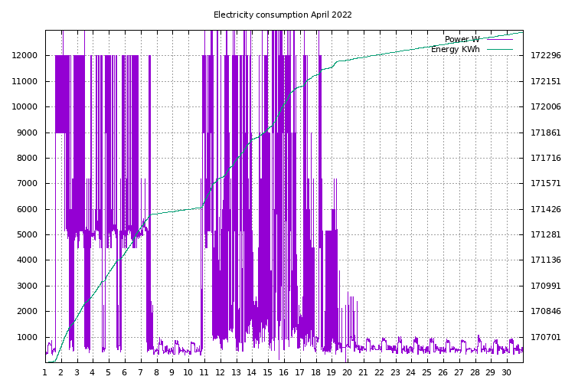The image size is (588, 383).
Task: Click the 171136 right axis value
Action: [546, 260]
